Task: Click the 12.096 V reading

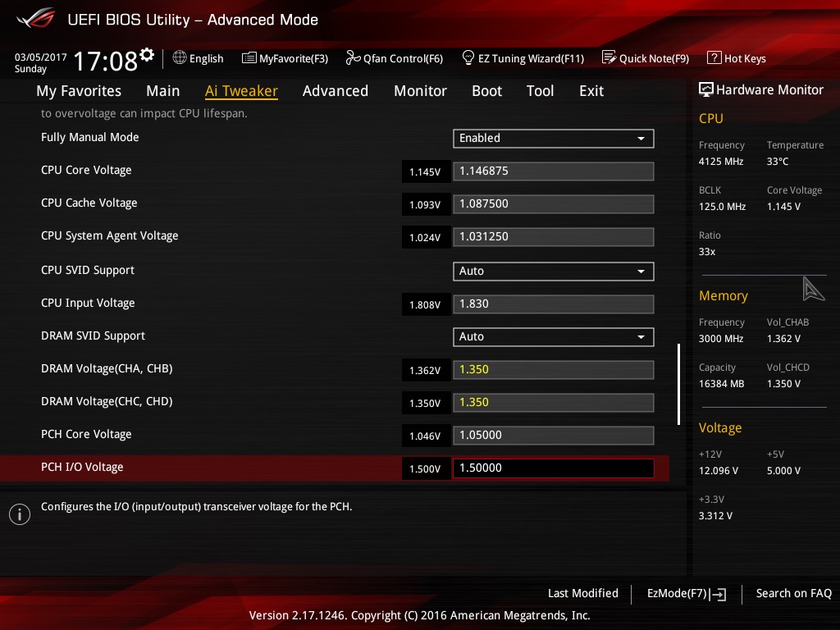Action: 719,470
